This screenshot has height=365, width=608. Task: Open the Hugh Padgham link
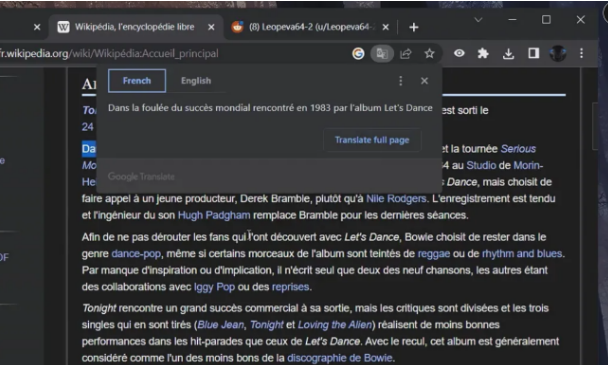[x=214, y=215]
